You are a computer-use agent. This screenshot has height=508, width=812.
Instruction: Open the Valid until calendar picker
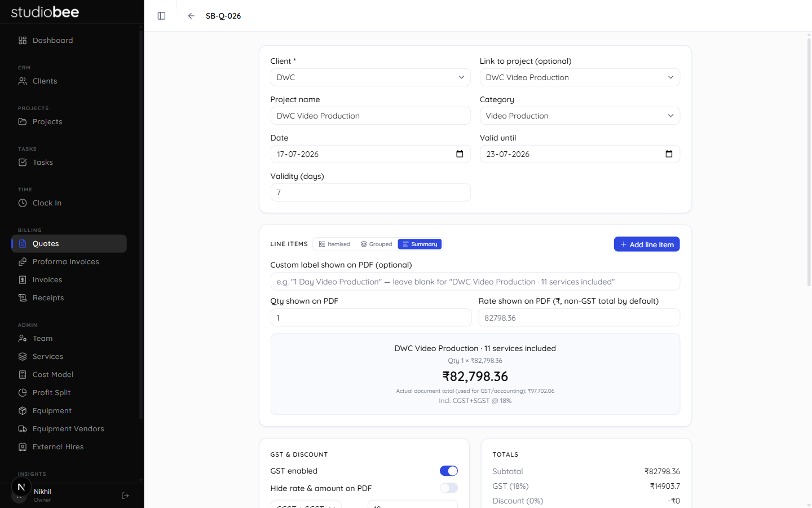669,154
